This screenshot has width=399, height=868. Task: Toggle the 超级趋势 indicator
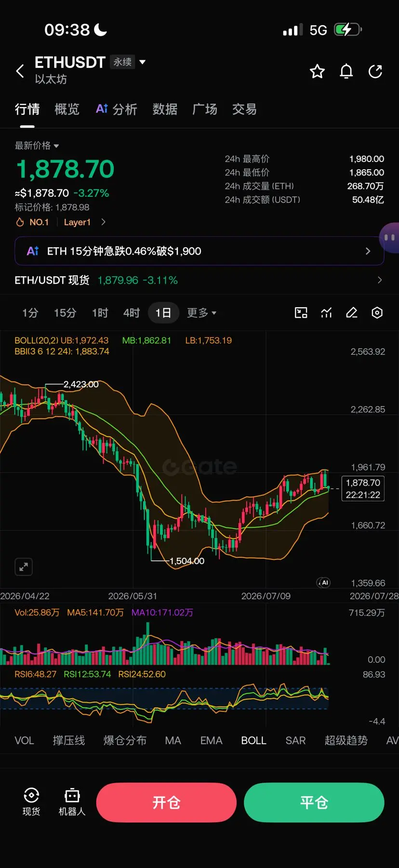(x=346, y=741)
